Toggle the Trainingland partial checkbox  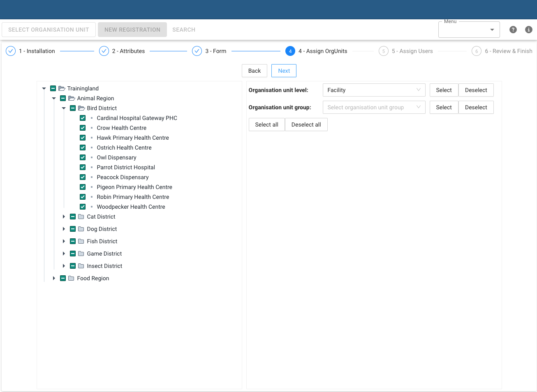point(53,88)
